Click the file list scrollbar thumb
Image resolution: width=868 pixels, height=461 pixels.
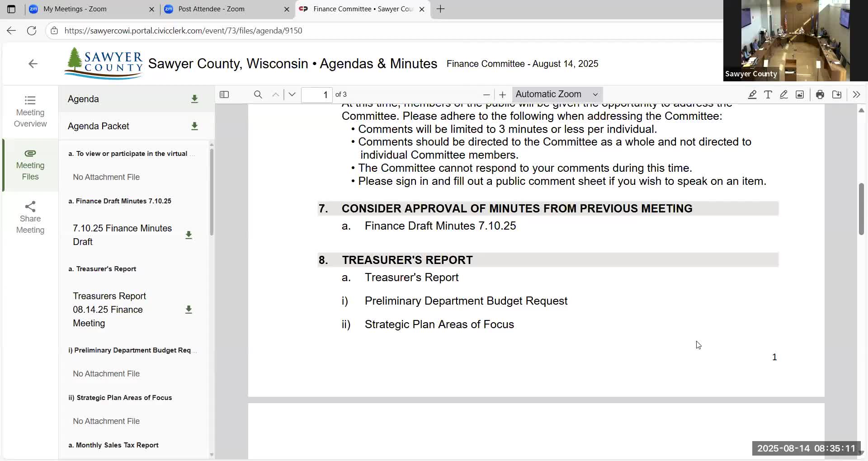(212, 192)
